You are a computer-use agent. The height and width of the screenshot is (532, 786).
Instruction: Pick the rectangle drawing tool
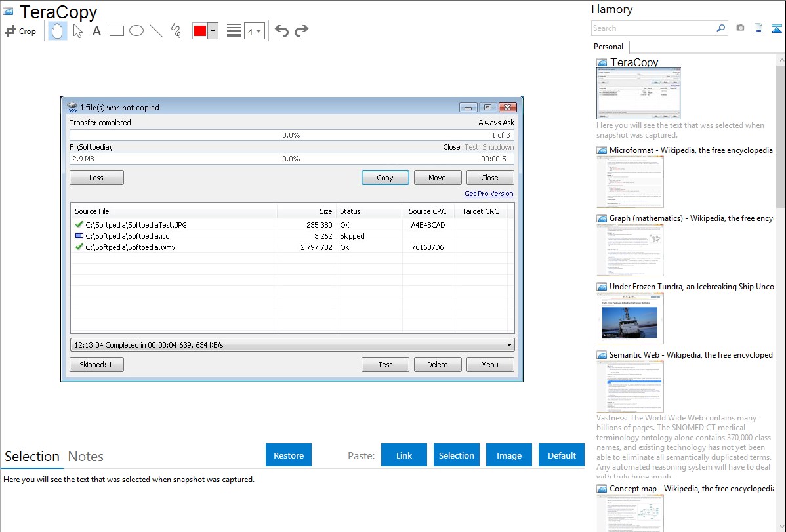click(116, 31)
